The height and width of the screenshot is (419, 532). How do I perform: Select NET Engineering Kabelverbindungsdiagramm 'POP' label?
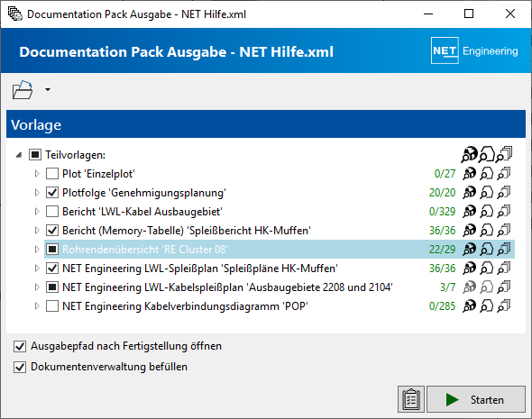pyautogui.click(x=185, y=306)
